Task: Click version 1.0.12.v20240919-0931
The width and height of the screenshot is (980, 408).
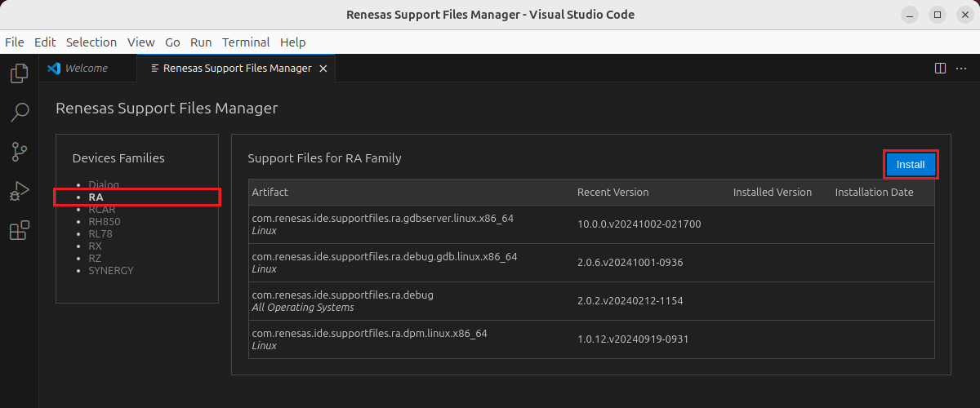Action: tap(633, 339)
